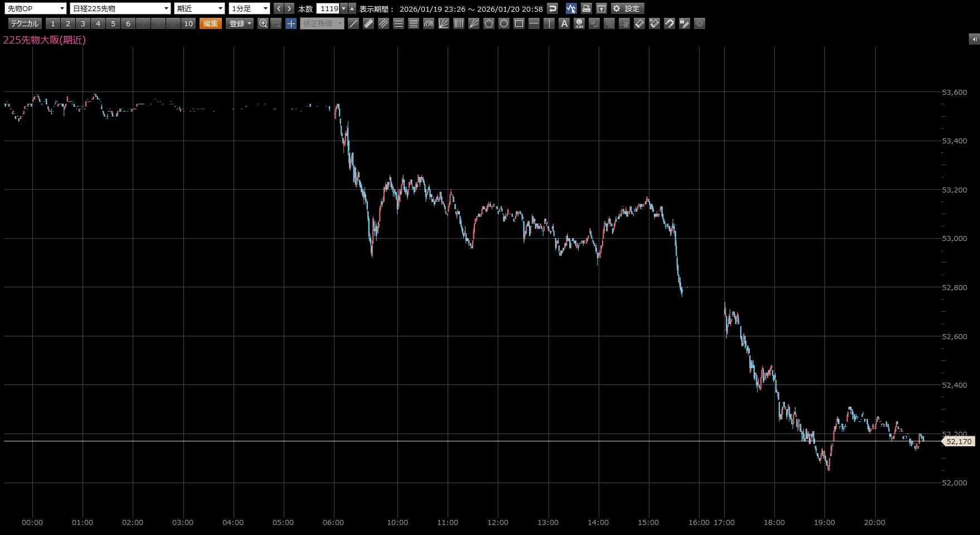The width and height of the screenshot is (980, 535).
Task: Switch to technical preset 3
Action: [83, 23]
